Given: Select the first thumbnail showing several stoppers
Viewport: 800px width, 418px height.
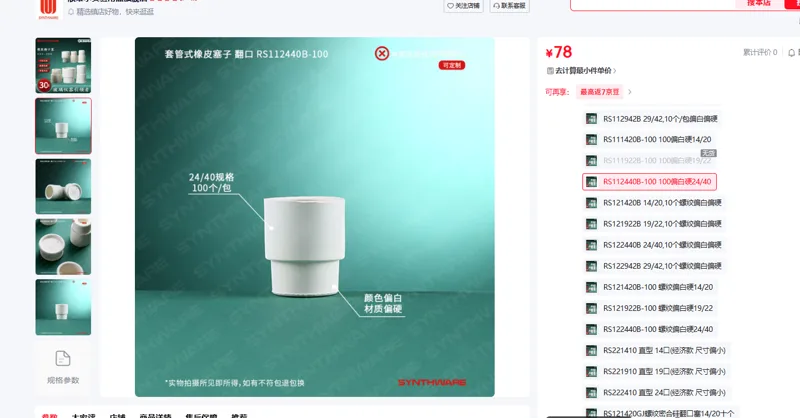Looking at the screenshot, I should tap(63, 65).
